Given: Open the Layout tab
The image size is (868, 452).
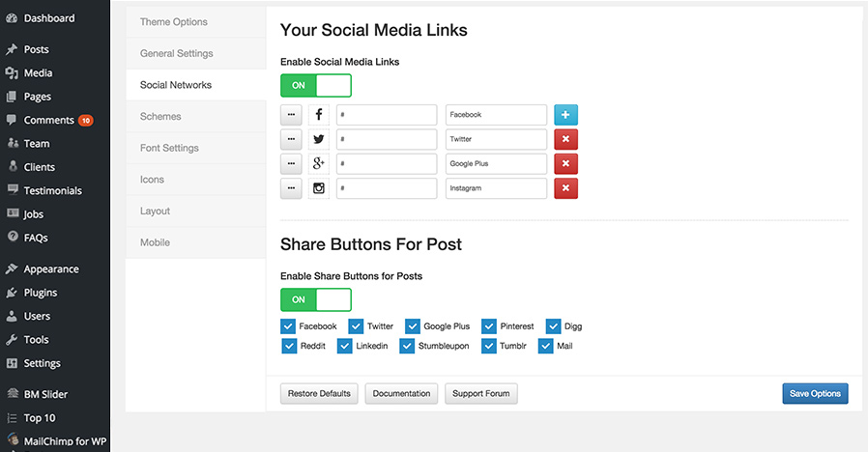Looking at the screenshot, I should point(196,212).
